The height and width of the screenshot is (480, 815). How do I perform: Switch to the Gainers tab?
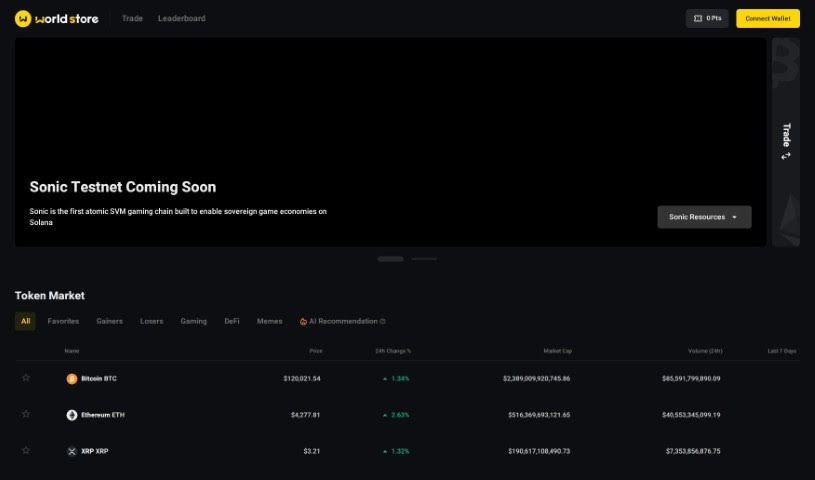(x=110, y=321)
